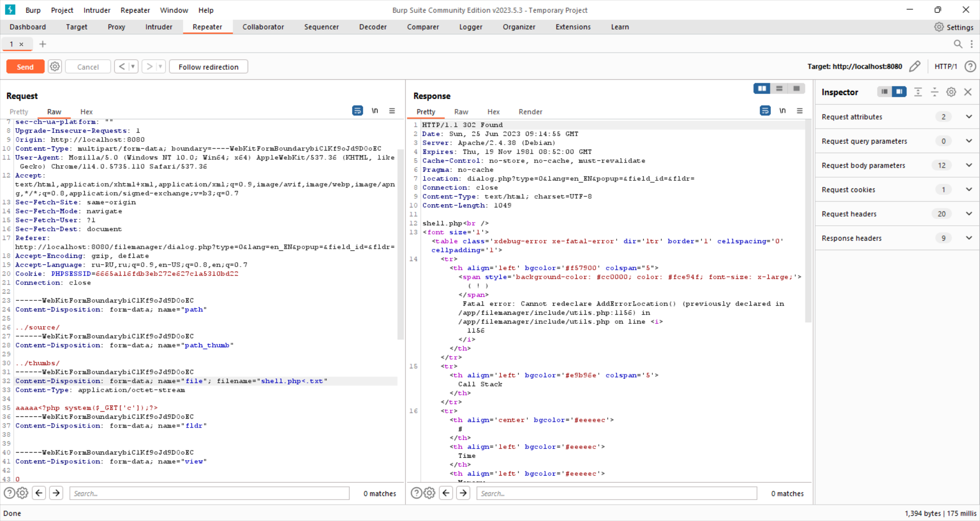
Task: Open the Inspector settings gear
Action: point(951,92)
